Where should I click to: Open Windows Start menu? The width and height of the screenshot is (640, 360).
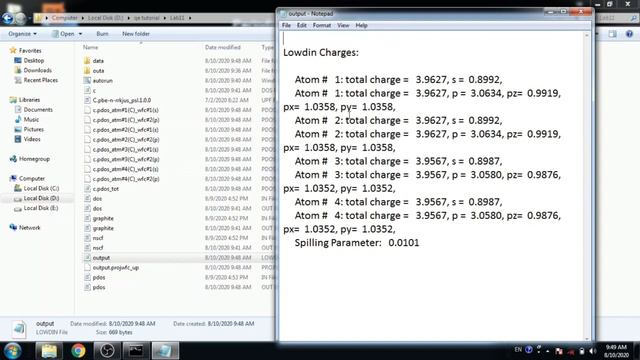(12, 351)
